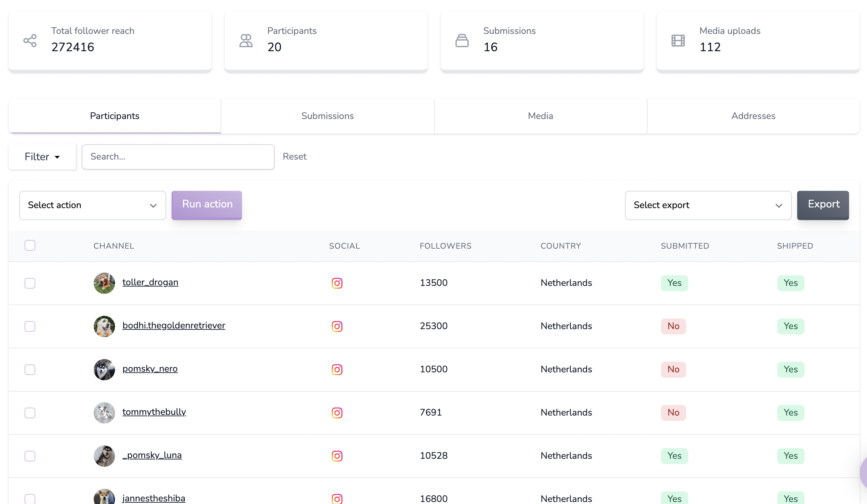Open Instagram icon for bodhi.thegoldenretriever
867x504 pixels.
337,326
